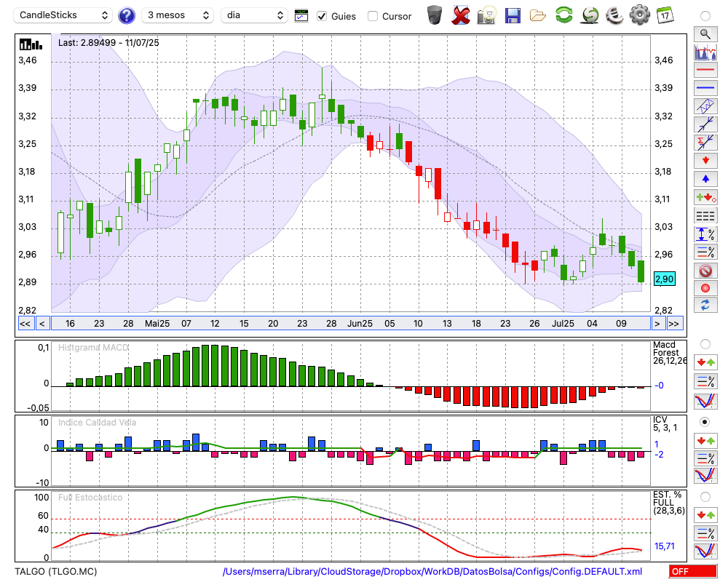
Task: Click MACD panel lines percent button
Action: pos(705,381)
